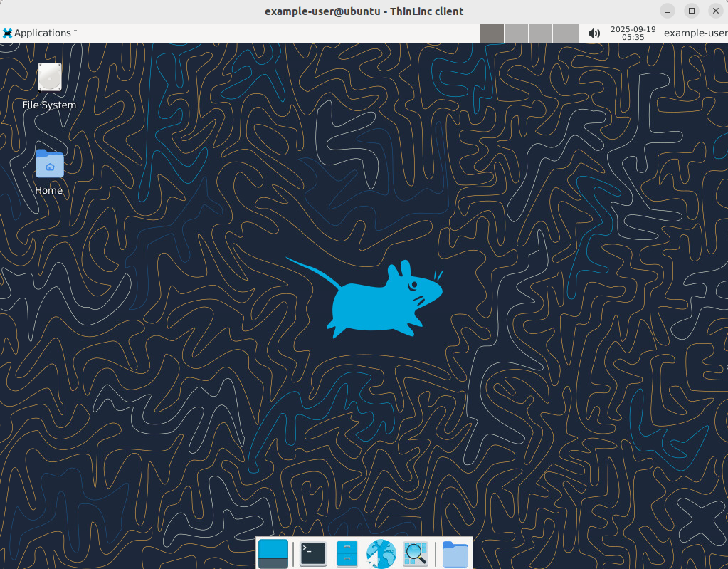Open the Web Browser globe icon
This screenshot has width=728, height=569.
[x=381, y=553]
